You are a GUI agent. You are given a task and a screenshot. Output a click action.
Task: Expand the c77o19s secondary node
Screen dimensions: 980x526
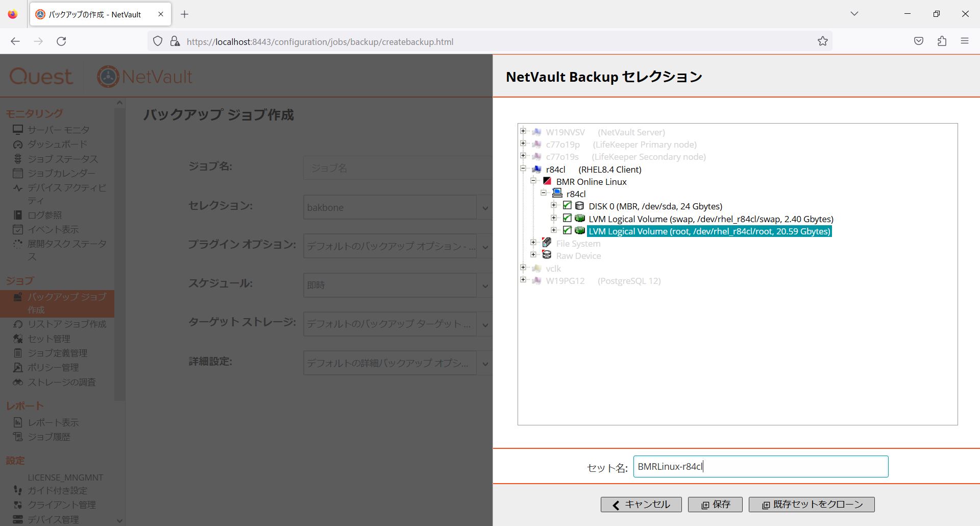click(523, 156)
